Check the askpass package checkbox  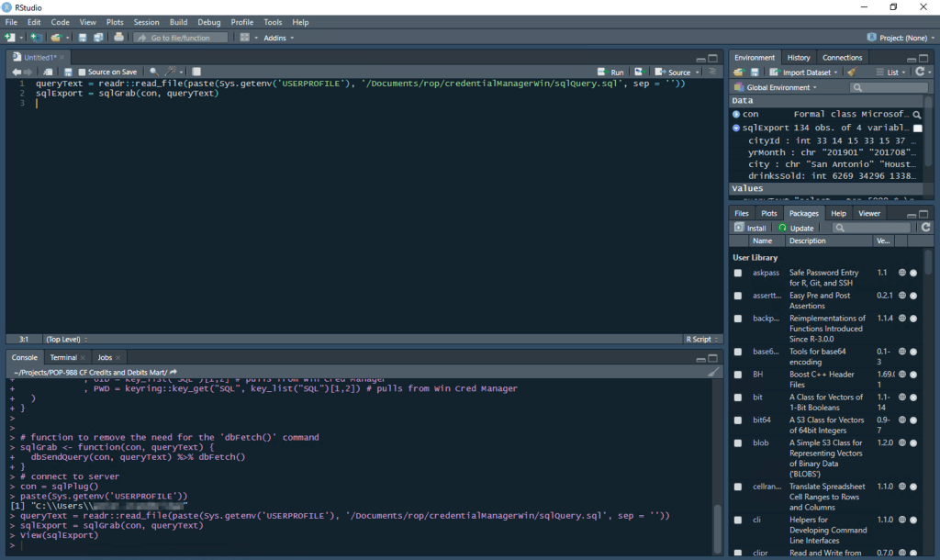click(738, 274)
